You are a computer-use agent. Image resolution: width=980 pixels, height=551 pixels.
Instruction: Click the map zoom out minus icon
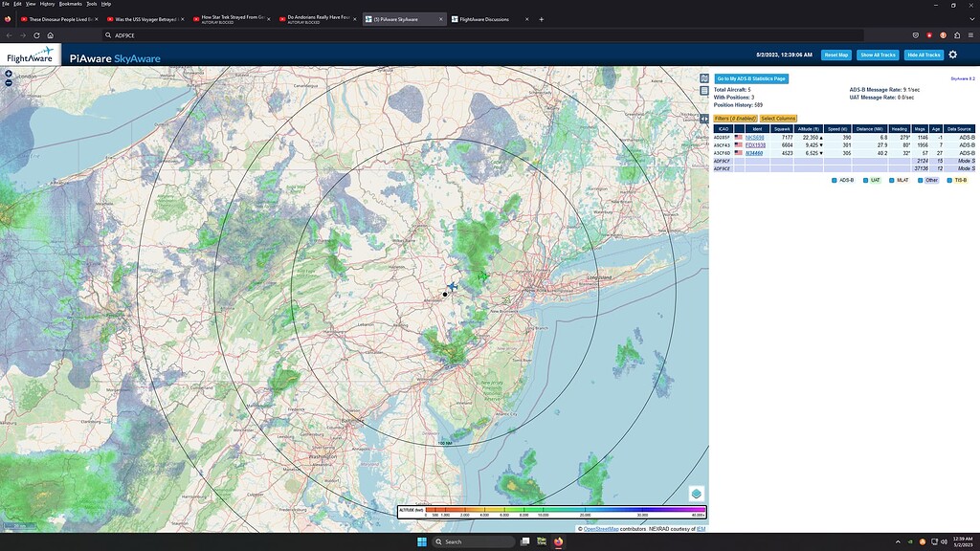pyautogui.click(x=8, y=82)
